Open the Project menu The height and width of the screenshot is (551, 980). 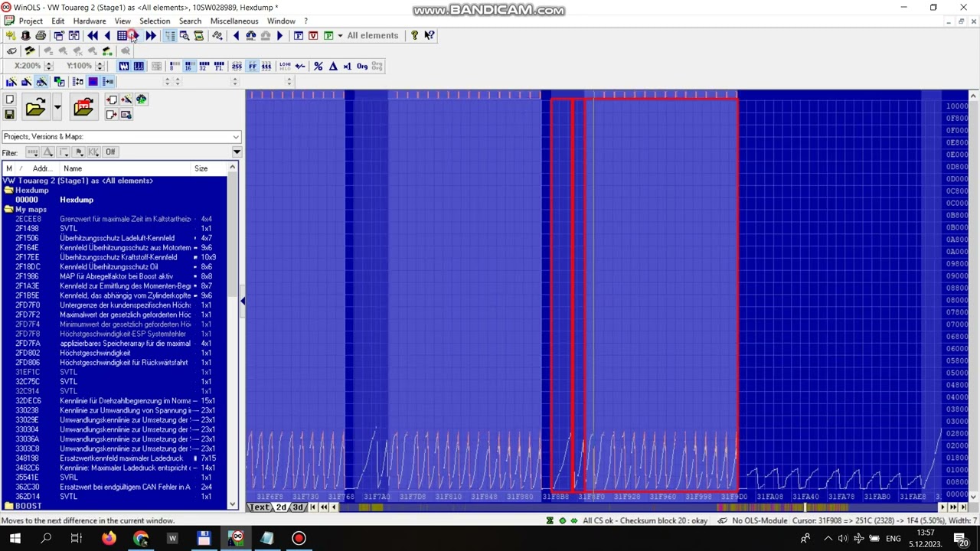pos(31,21)
